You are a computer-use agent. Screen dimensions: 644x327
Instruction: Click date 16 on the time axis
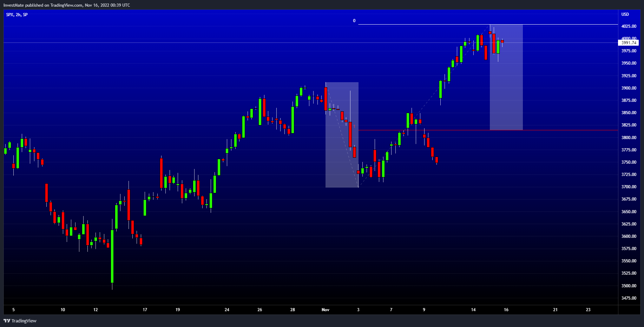tap(506, 310)
